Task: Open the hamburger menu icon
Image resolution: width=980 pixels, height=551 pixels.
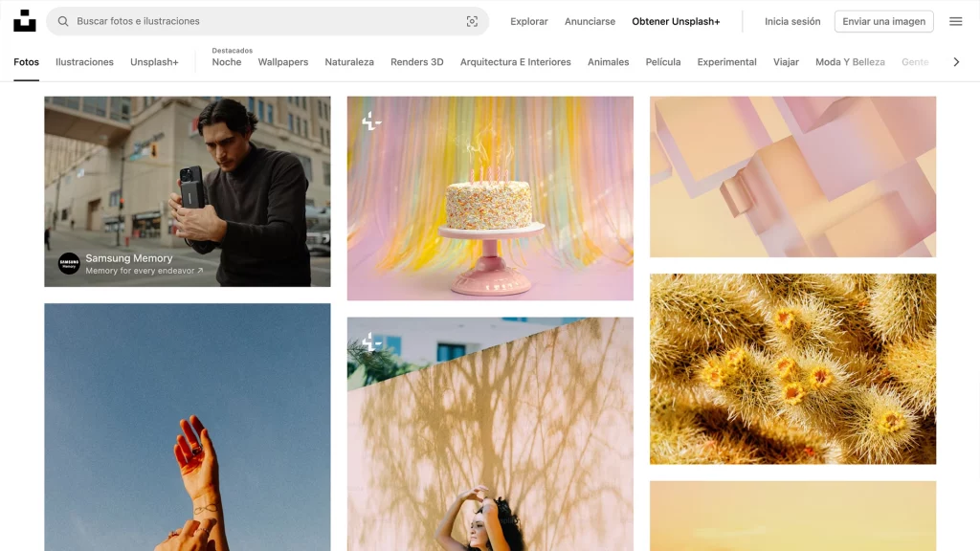Action: tap(955, 21)
